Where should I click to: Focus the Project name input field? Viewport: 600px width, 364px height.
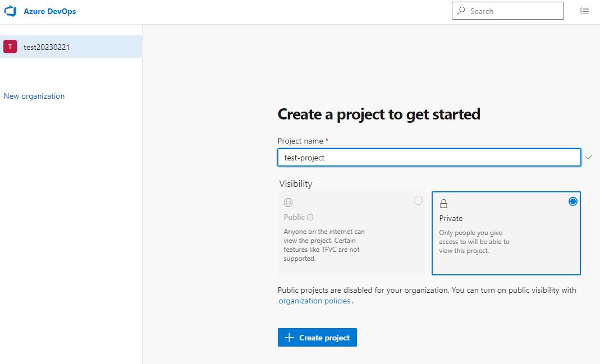429,158
